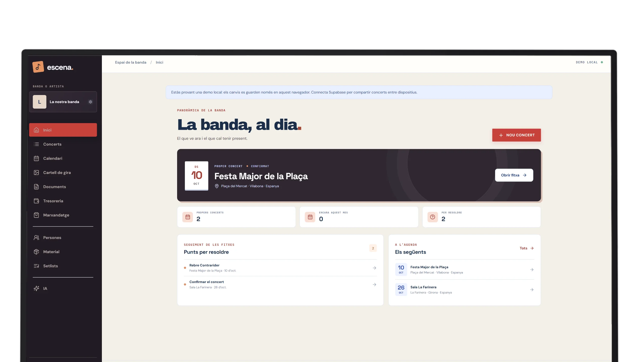Click the Cartell de gira image icon
This screenshot has height=362, width=644.
(36, 172)
